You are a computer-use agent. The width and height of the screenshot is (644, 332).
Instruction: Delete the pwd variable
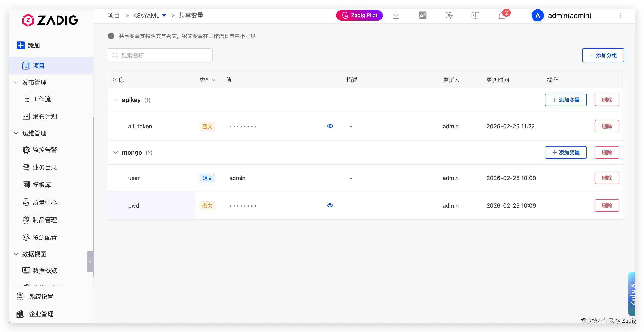607,205
